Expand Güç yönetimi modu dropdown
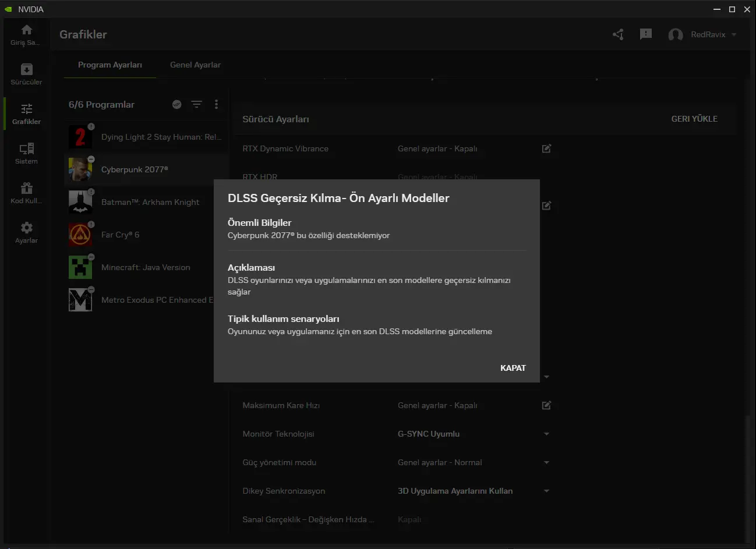The image size is (756, 549). coord(546,462)
